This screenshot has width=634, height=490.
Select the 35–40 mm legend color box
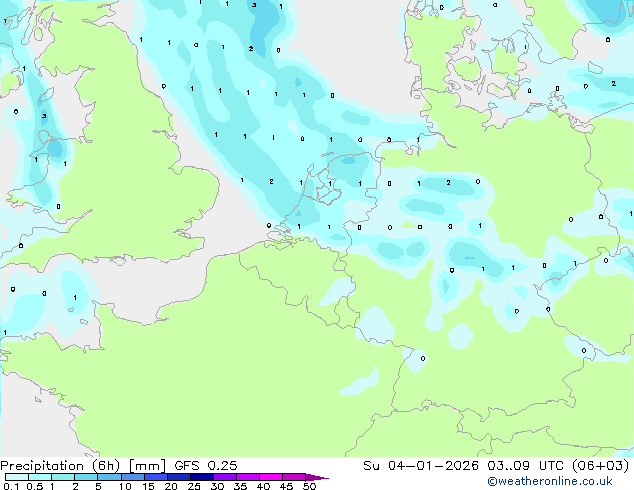pyautogui.click(x=248, y=477)
